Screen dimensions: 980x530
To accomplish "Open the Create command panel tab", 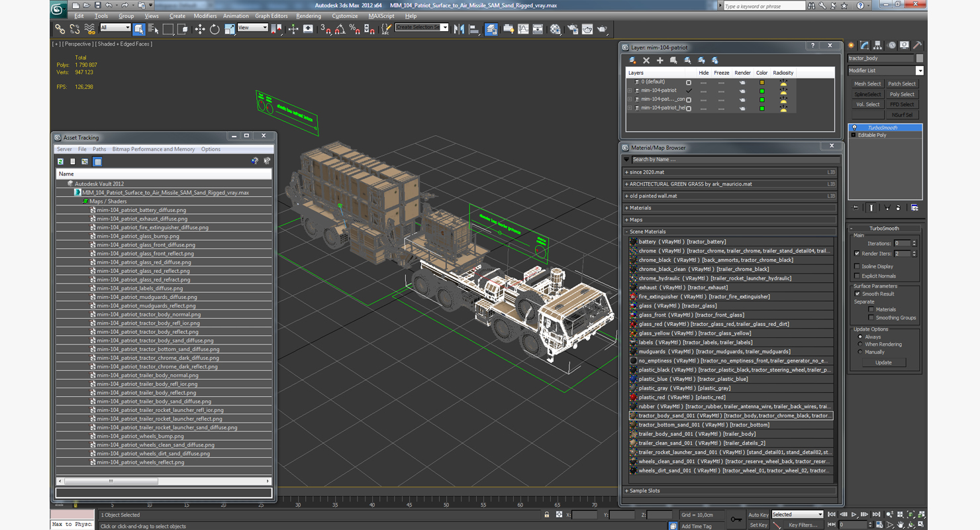I will (852, 46).
